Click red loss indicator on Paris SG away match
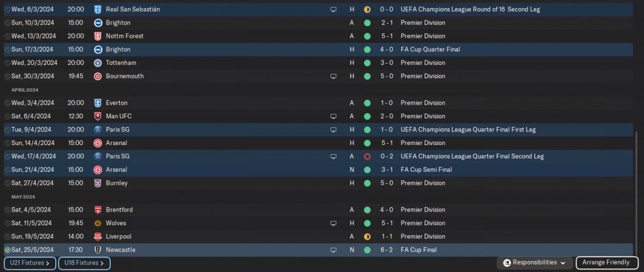 [367, 157]
